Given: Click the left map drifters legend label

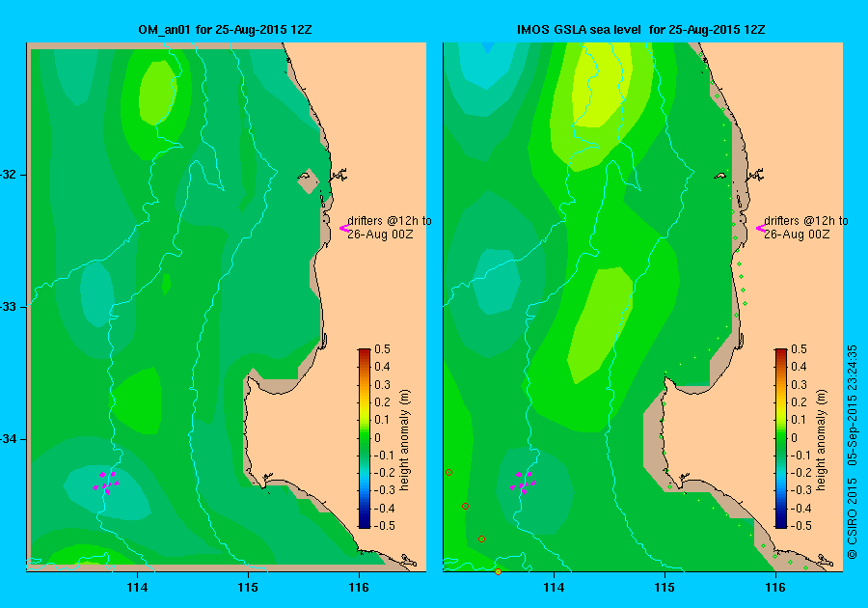Looking at the screenshot, I should coord(390,227).
